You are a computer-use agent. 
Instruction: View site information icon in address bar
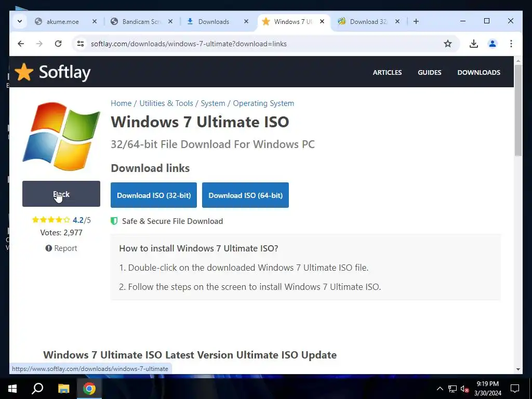[x=81, y=44]
